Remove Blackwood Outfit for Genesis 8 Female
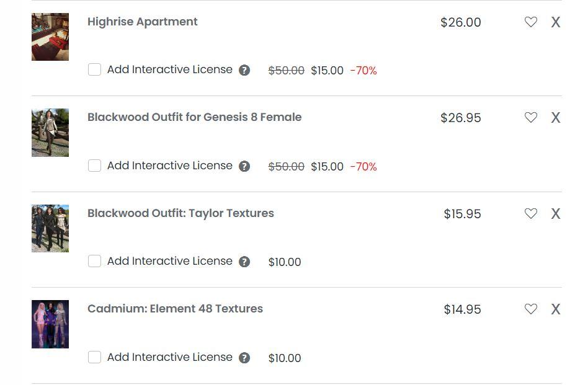The image size is (588, 385). [556, 118]
